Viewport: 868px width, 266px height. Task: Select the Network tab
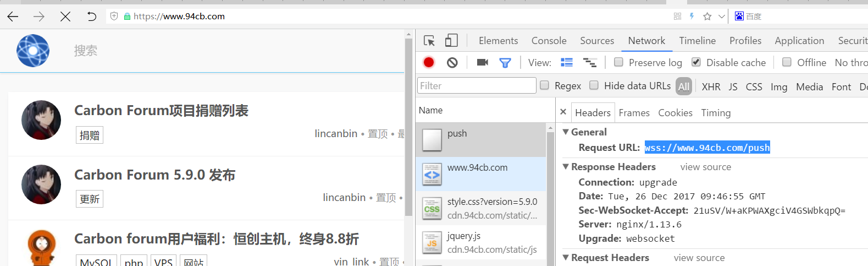pyautogui.click(x=646, y=41)
